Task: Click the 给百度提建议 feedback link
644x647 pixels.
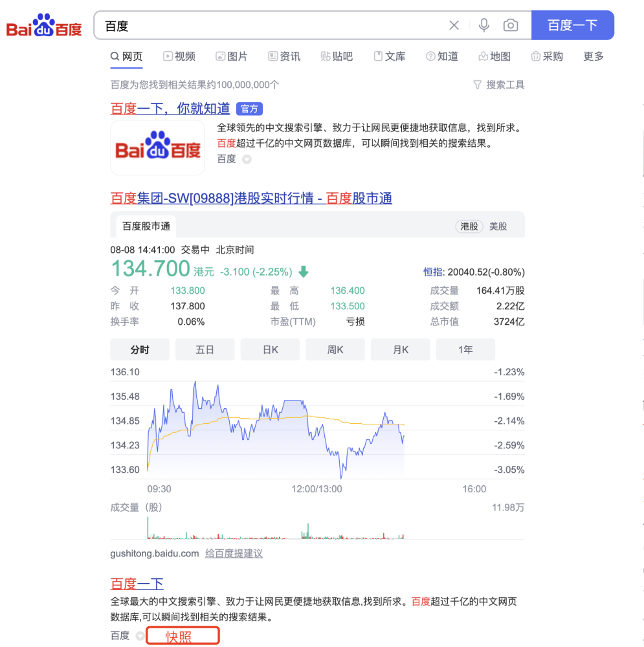Action: [x=234, y=553]
